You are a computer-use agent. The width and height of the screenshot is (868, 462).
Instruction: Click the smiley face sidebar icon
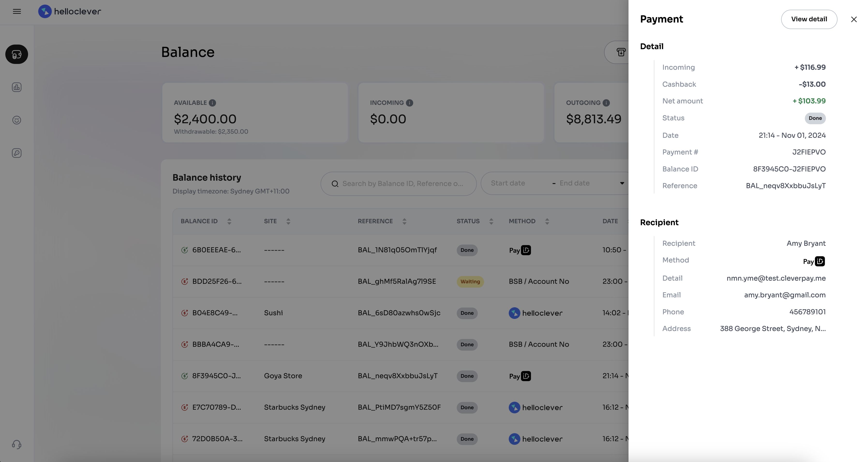(x=16, y=120)
